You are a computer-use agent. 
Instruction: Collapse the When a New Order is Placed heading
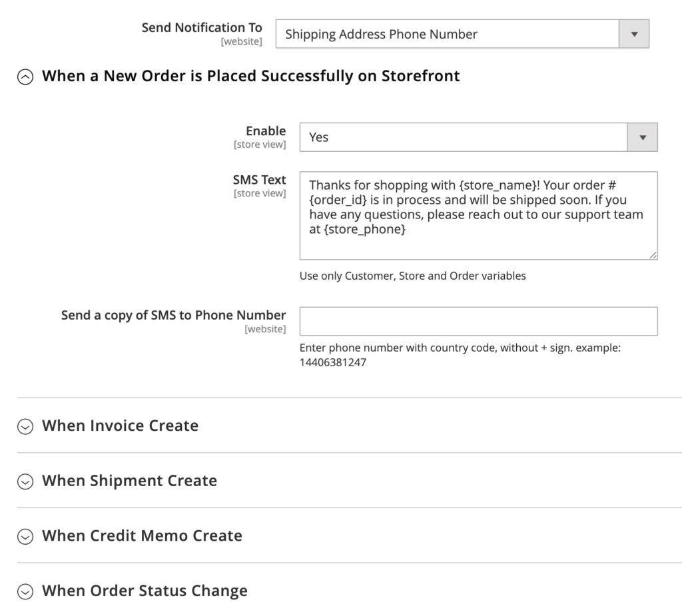(250, 76)
